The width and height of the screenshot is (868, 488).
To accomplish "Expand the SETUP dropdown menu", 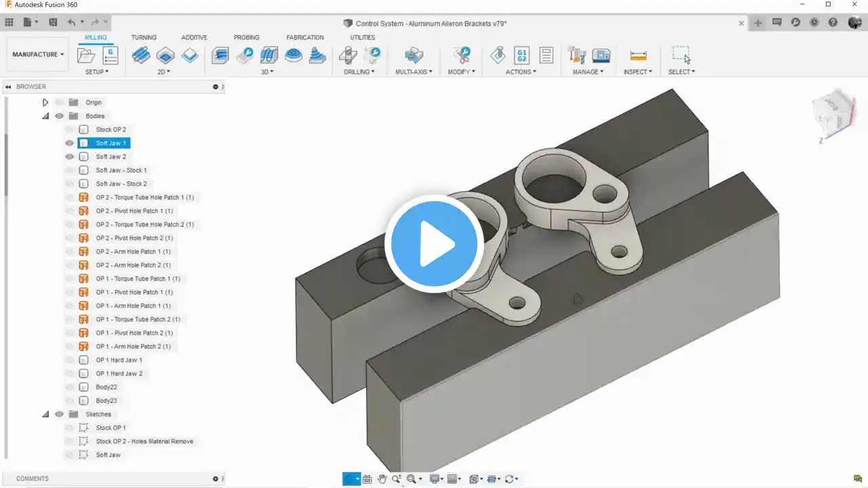I will (x=96, y=72).
